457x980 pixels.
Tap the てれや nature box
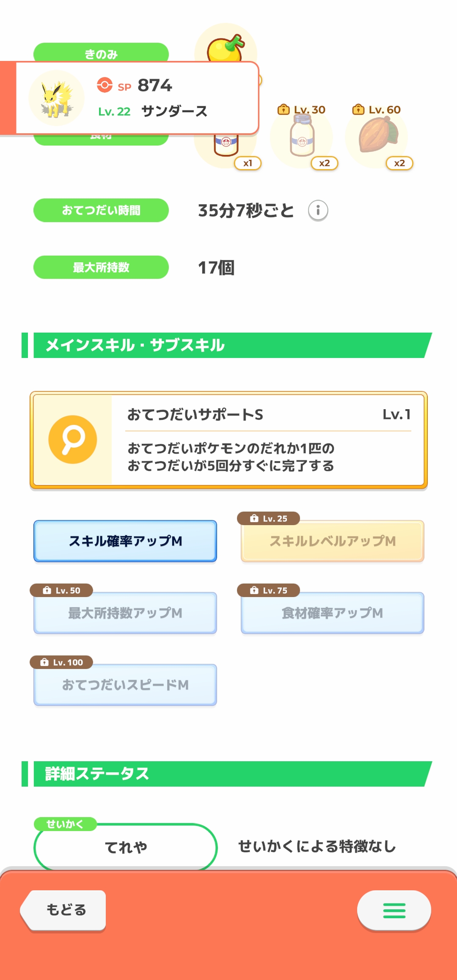tap(126, 847)
